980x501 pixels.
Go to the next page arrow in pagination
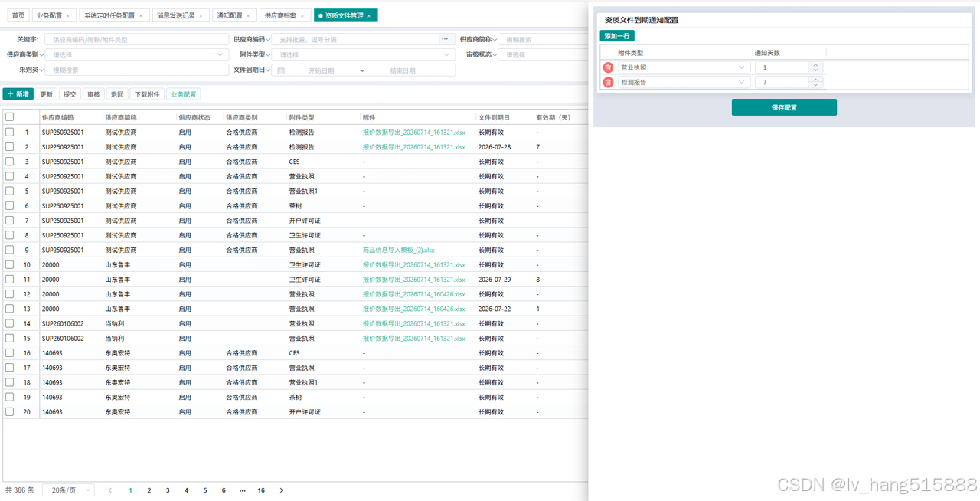tap(281, 490)
